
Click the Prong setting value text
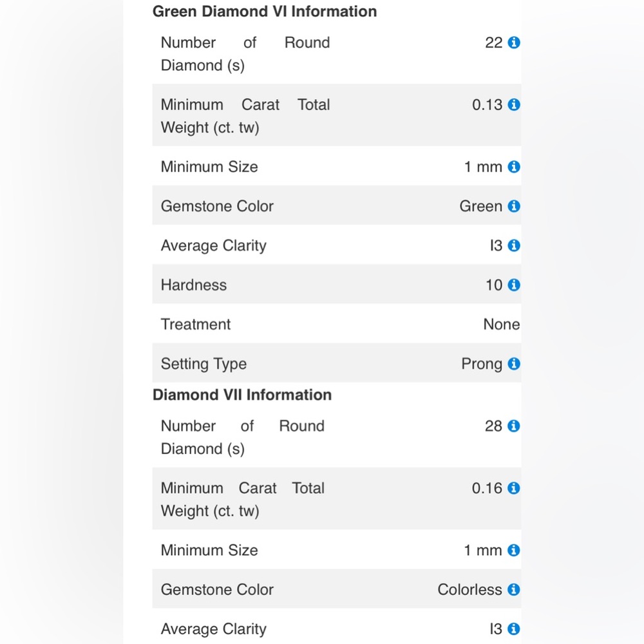[x=481, y=364]
